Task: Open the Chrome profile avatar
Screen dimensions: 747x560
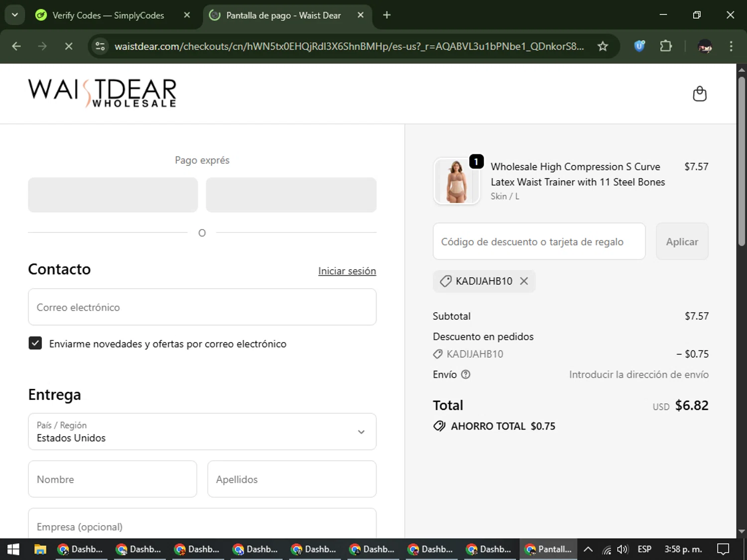Action: pyautogui.click(x=705, y=46)
